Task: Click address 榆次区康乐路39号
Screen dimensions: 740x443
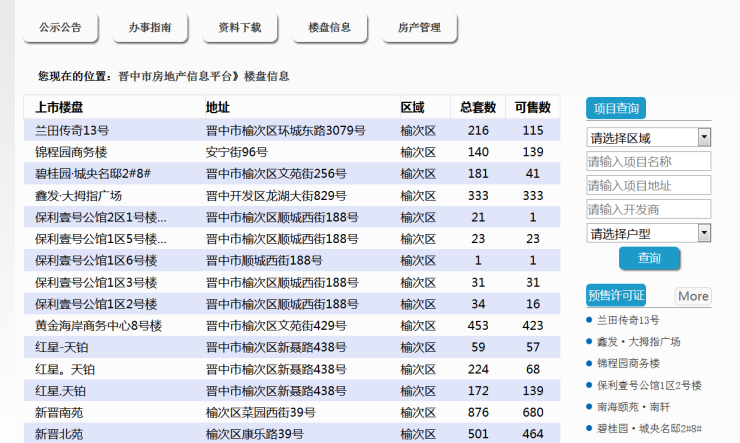Action: (x=255, y=434)
